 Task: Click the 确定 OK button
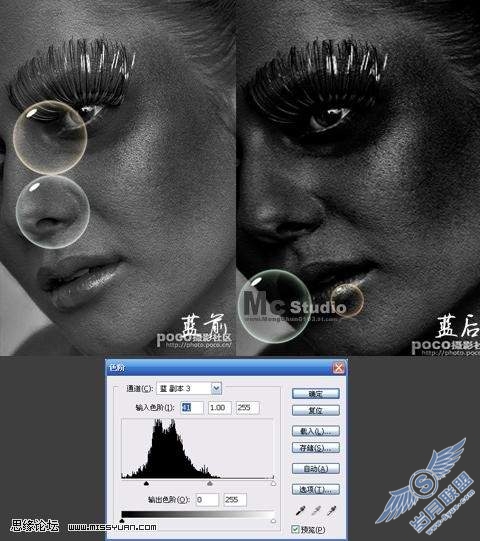[x=316, y=394]
